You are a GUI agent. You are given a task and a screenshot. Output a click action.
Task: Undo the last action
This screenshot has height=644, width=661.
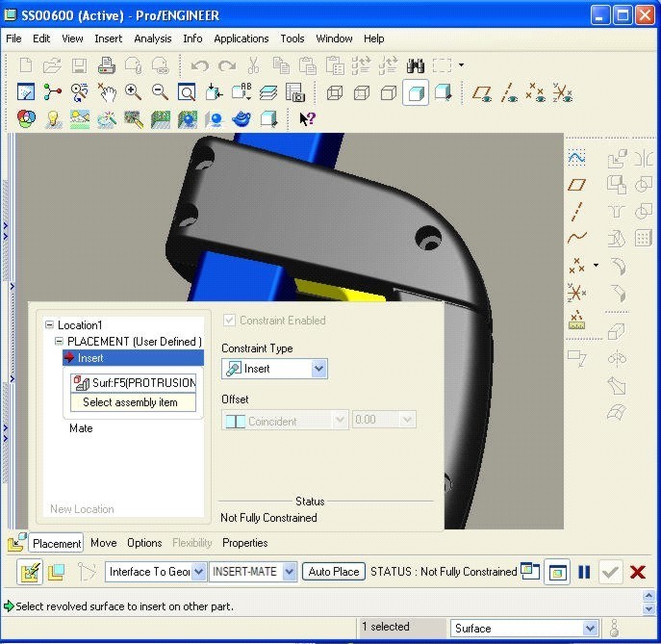(200, 65)
